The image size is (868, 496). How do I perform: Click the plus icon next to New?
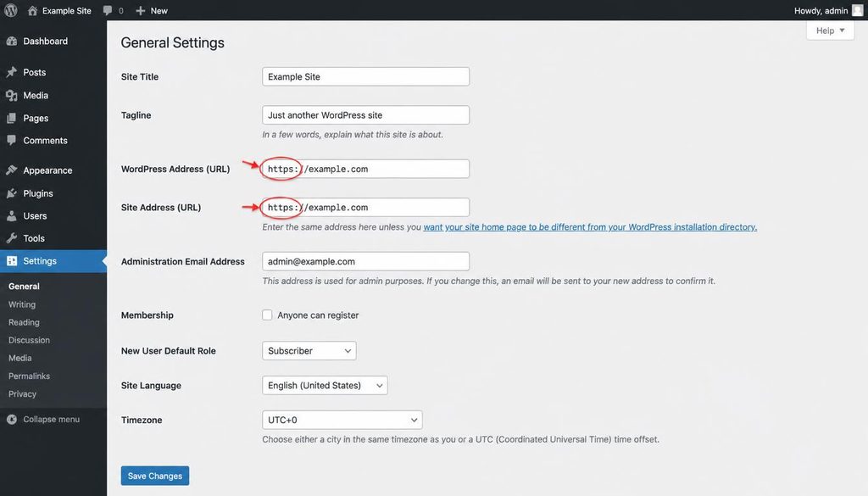tap(140, 10)
